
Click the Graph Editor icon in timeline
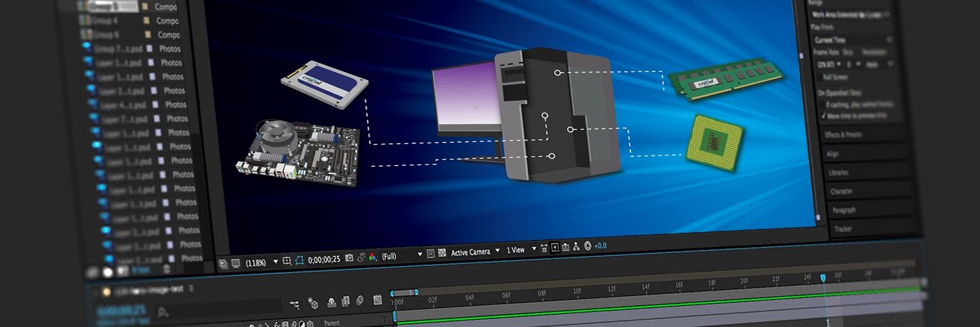[x=378, y=300]
